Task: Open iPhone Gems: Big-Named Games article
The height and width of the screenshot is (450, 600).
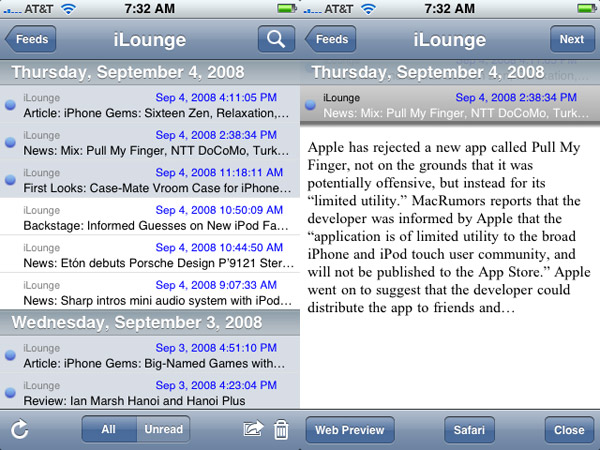Action: click(x=150, y=355)
